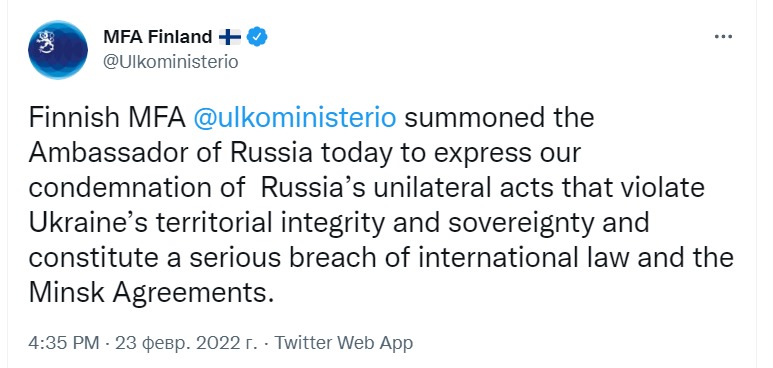Screen dimensions: 773x368
Task: Follow the blue @ulkoministerio mention in the tweet
Action: 295,118
